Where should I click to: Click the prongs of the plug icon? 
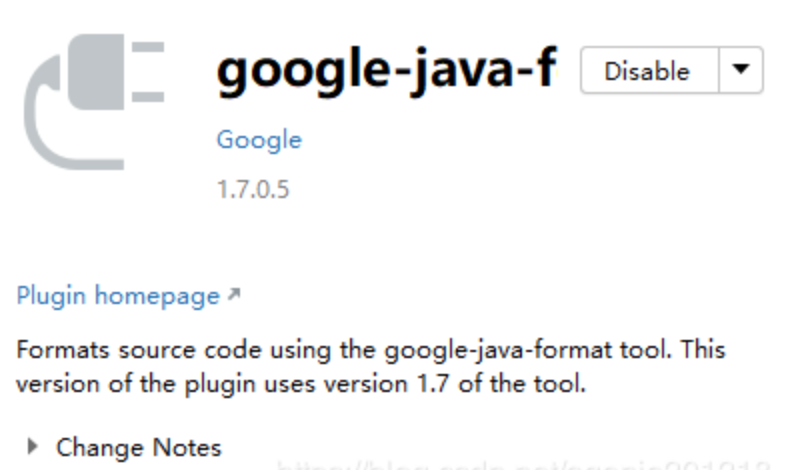pos(148,72)
